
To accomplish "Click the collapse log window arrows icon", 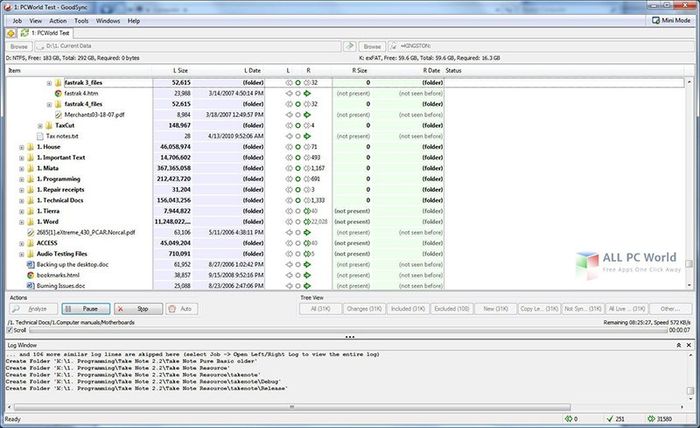I will (x=679, y=345).
